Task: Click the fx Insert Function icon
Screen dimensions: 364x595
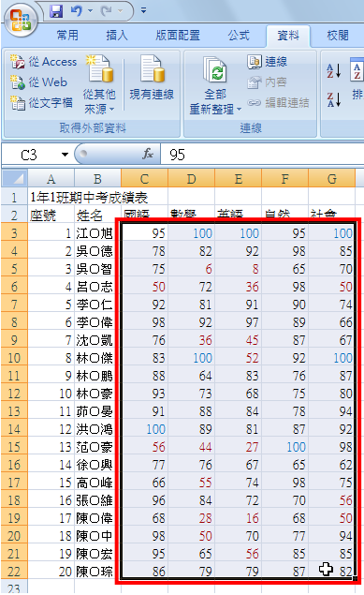Action: (148, 154)
